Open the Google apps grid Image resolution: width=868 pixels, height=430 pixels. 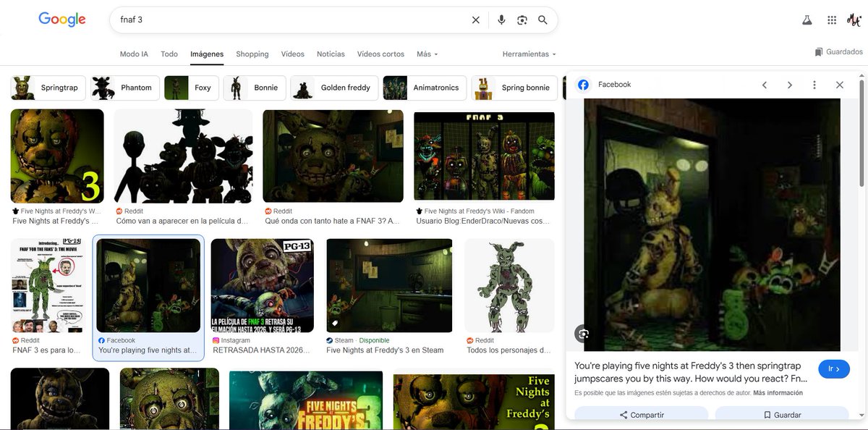(x=832, y=20)
